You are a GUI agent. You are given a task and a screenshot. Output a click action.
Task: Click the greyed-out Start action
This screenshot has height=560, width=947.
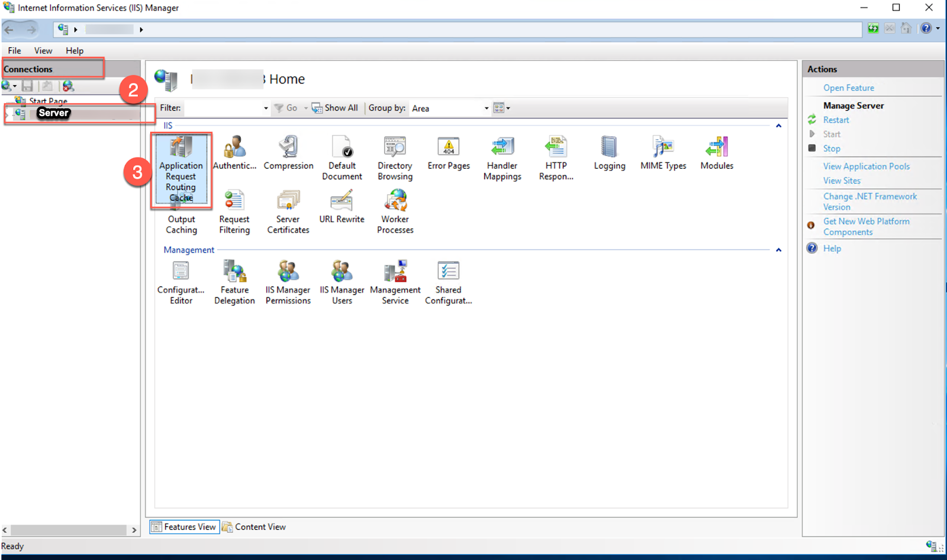832,134
